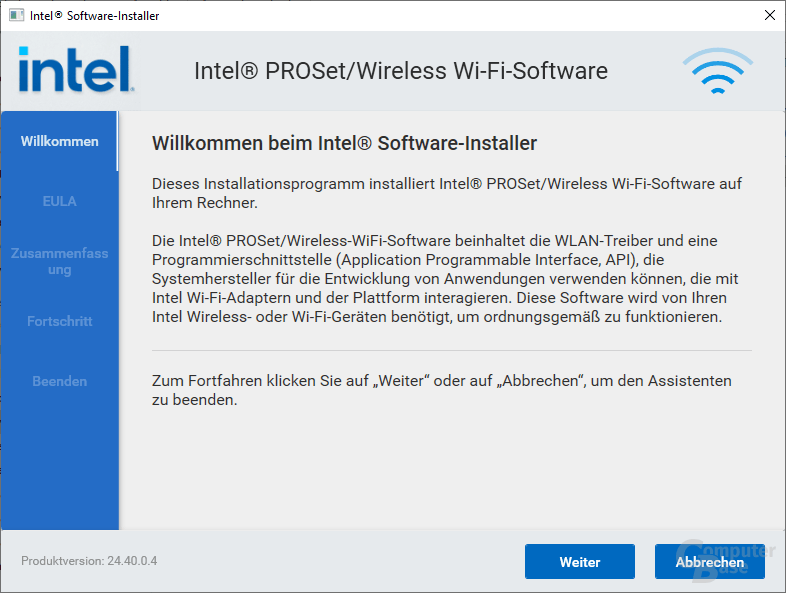Screen dimensions: 786x593
Task: Select the Fortschritt sidebar step
Action: click(x=60, y=321)
